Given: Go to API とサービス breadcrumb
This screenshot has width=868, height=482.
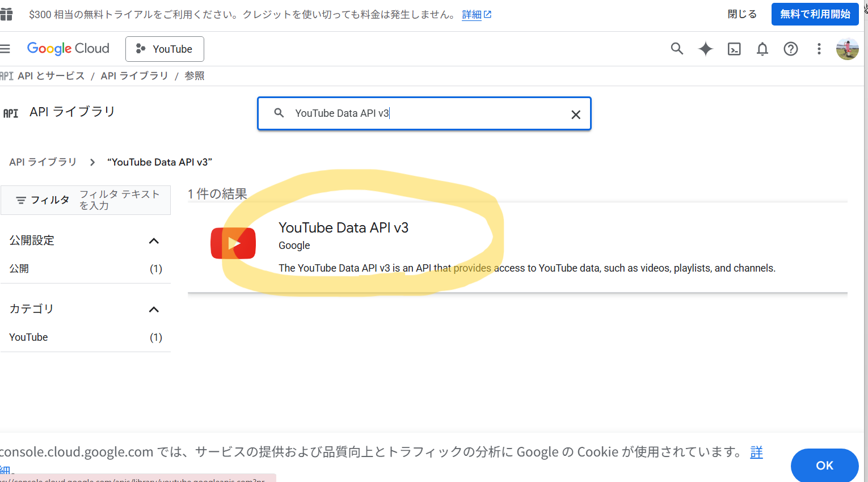Looking at the screenshot, I should 50,76.
